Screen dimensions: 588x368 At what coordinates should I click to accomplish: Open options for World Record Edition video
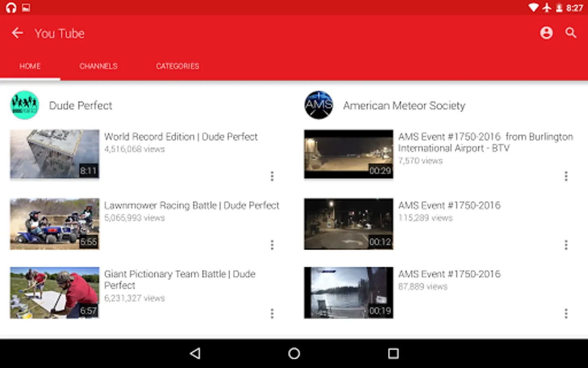click(272, 176)
